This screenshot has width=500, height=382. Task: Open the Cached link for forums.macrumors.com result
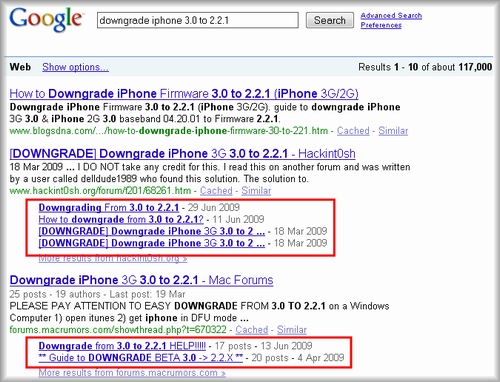252,330
